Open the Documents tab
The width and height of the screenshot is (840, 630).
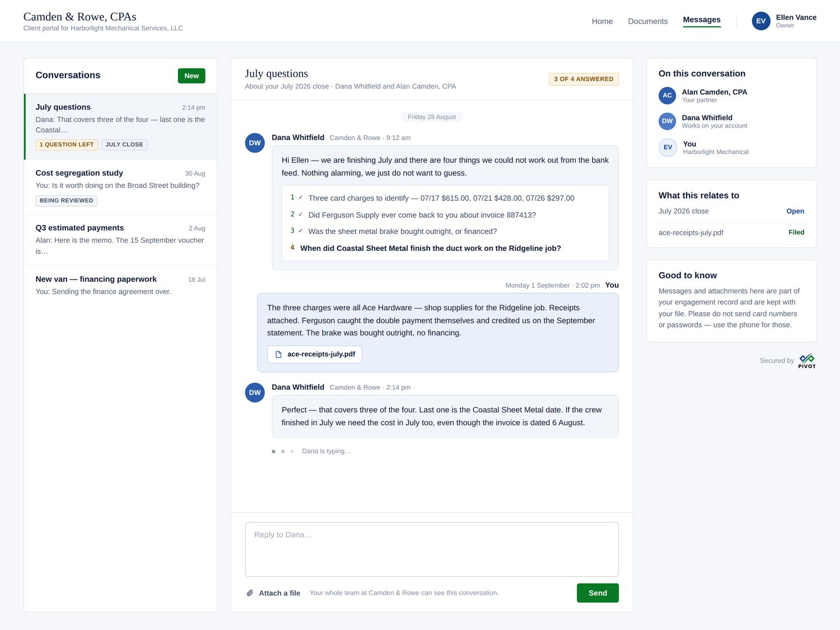648,21
